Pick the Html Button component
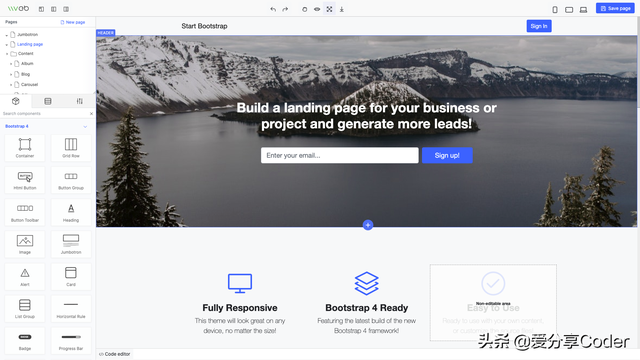640x360 pixels. 25,180
